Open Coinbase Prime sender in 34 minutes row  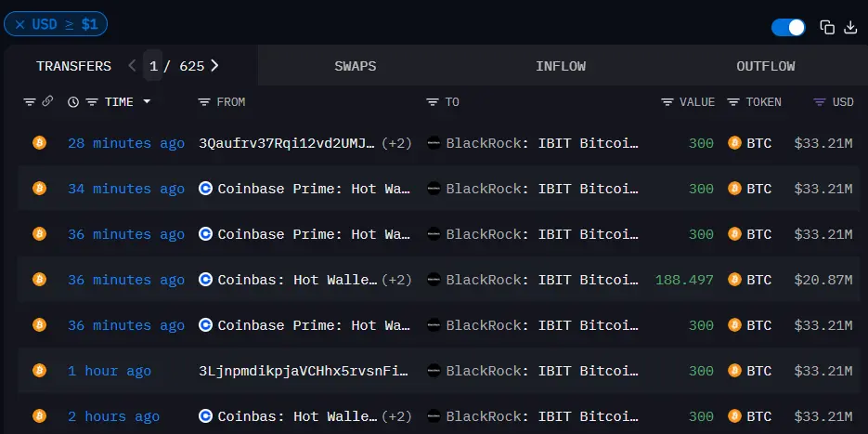tap(314, 189)
